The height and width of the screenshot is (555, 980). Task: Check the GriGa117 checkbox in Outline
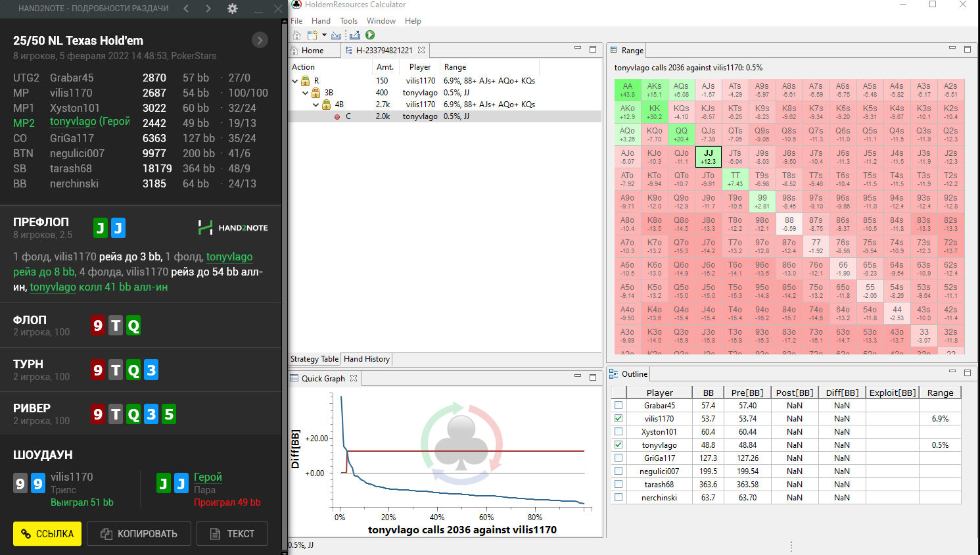pyautogui.click(x=618, y=458)
